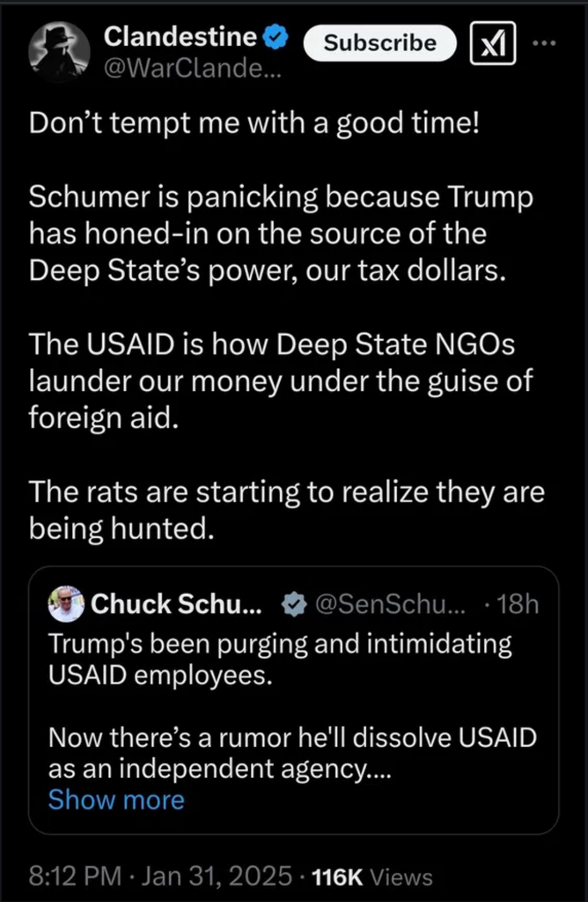Click the "Schumer is panicking" paragraph
This screenshot has width=588, height=902.
pyautogui.click(x=282, y=233)
